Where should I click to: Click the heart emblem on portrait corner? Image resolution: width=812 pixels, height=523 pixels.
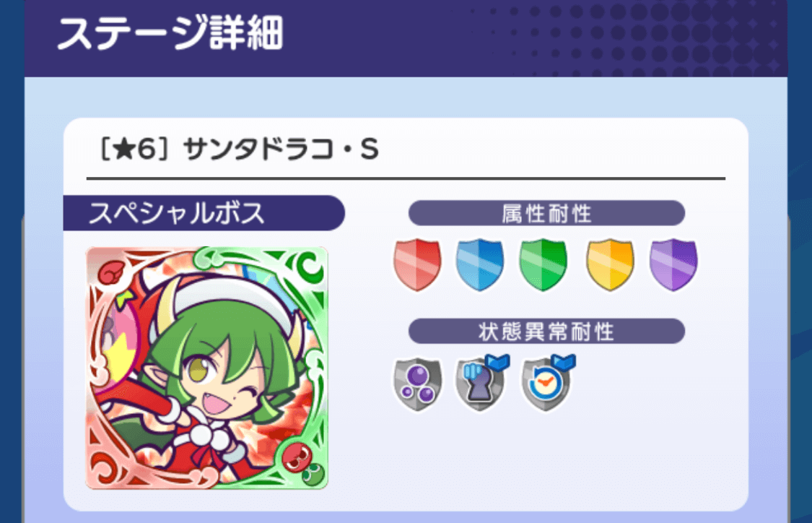[113, 272]
